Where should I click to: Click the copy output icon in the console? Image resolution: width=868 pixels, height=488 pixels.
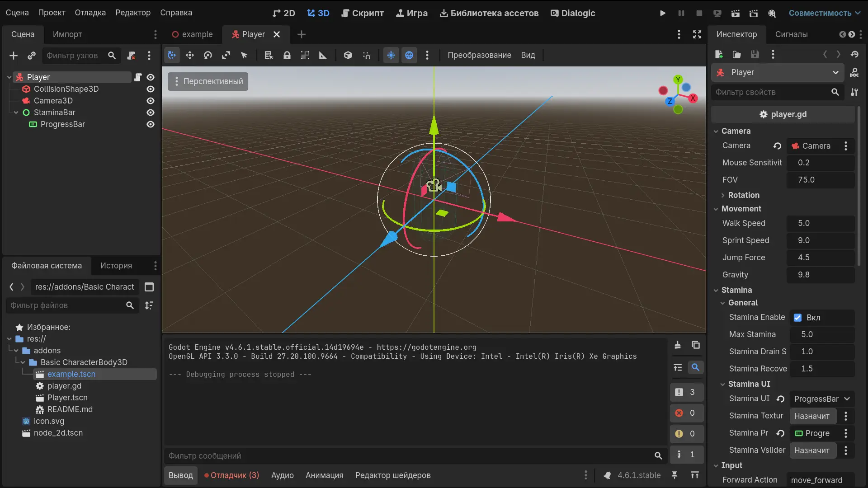coord(696,345)
